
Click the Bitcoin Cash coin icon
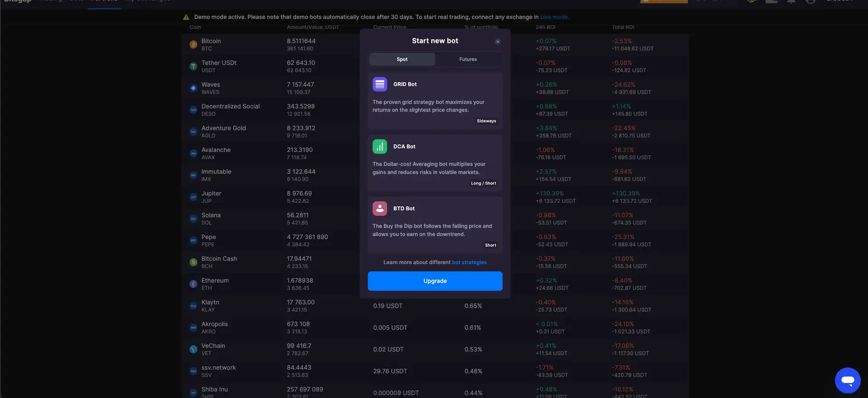coord(193,262)
